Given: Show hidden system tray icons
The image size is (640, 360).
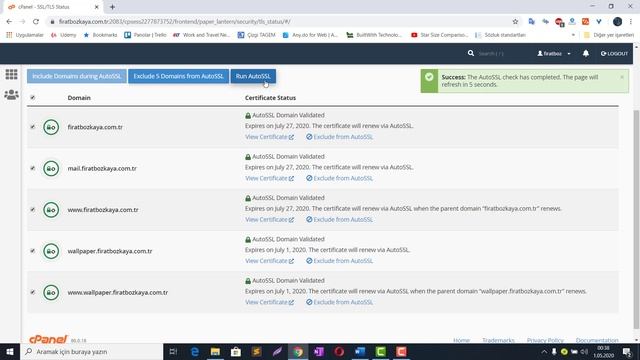Looking at the screenshot, I should pyautogui.click(x=544, y=351).
